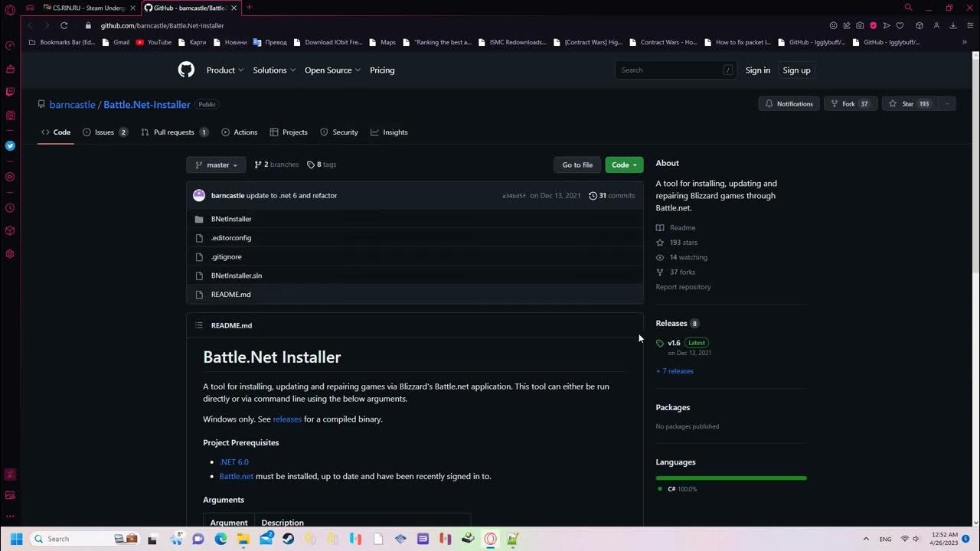Click the barncastle author avatar
Image resolution: width=980 pixels, height=551 pixels.
click(199, 195)
